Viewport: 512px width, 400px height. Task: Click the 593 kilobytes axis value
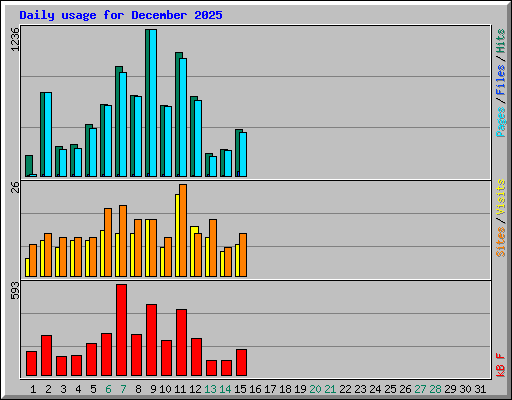[15, 290]
